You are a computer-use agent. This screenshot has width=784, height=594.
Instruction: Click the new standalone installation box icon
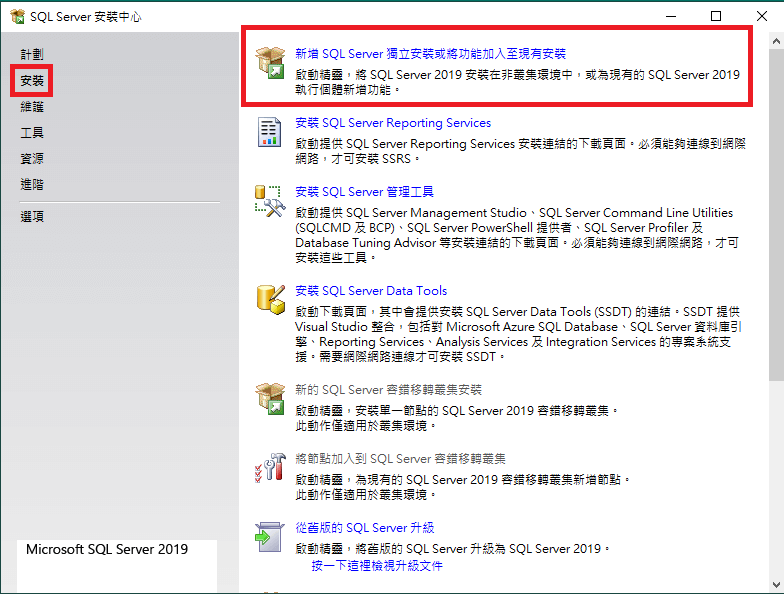(x=270, y=60)
